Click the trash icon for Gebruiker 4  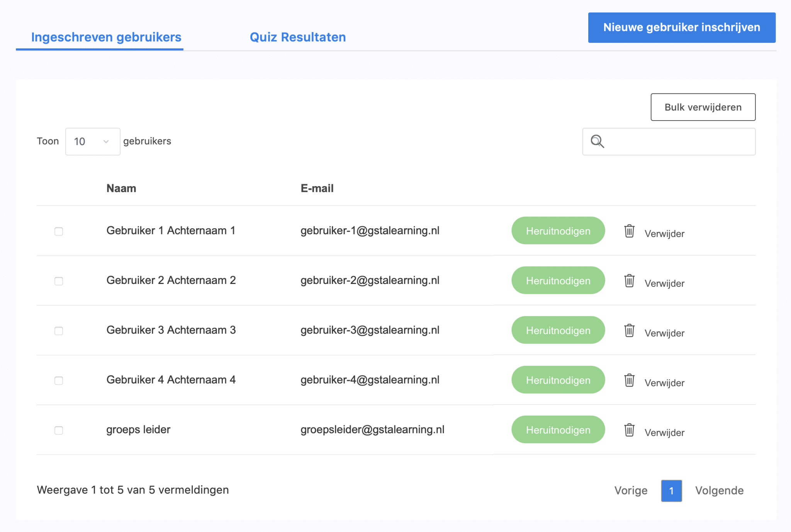pos(629,380)
